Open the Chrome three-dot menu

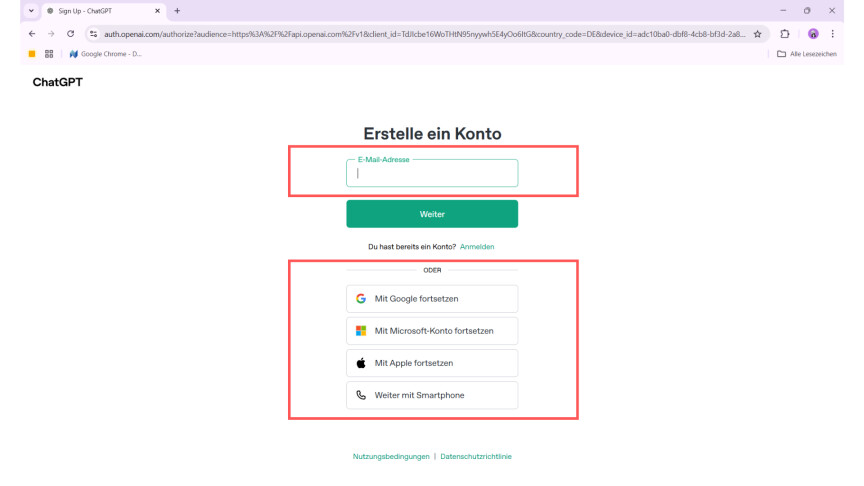(833, 33)
